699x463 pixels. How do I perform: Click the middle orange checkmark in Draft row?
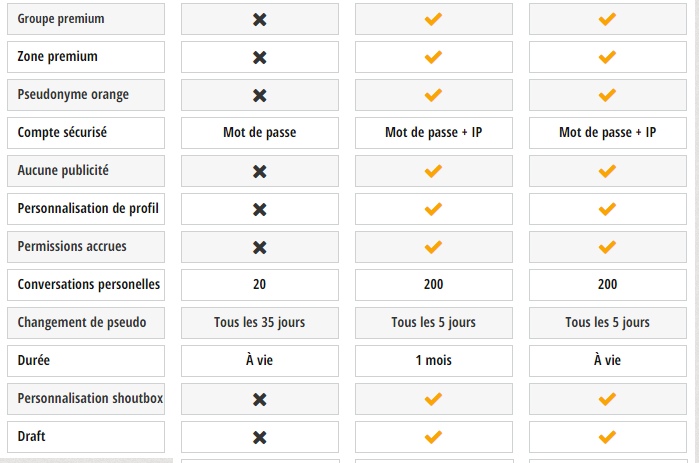tap(433, 437)
